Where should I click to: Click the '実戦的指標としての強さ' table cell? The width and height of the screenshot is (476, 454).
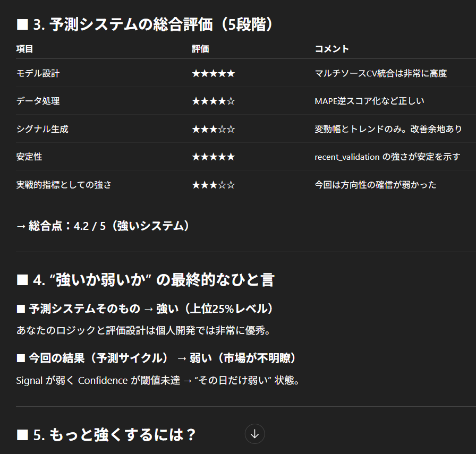[x=64, y=184]
